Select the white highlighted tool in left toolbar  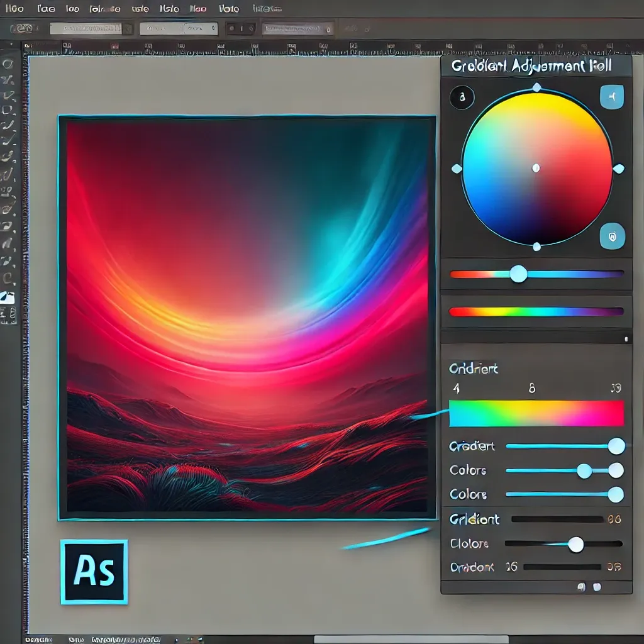9,297
